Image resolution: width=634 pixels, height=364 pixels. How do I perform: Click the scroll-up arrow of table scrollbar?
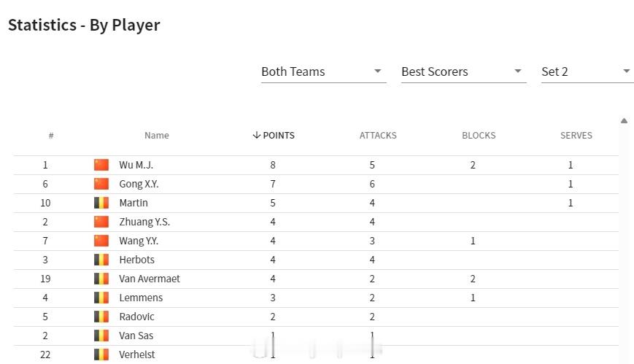point(624,120)
